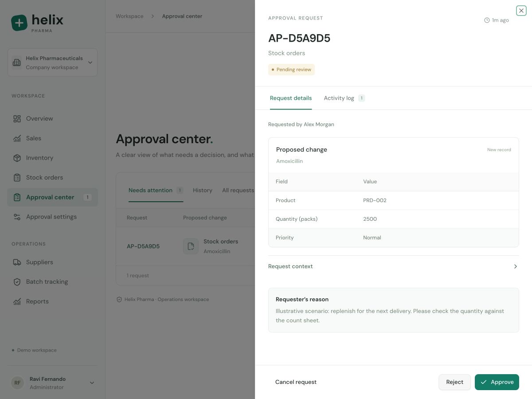Expand the Request context section
Image resolution: width=532 pixels, height=399 pixels.
pyautogui.click(x=393, y=266)
